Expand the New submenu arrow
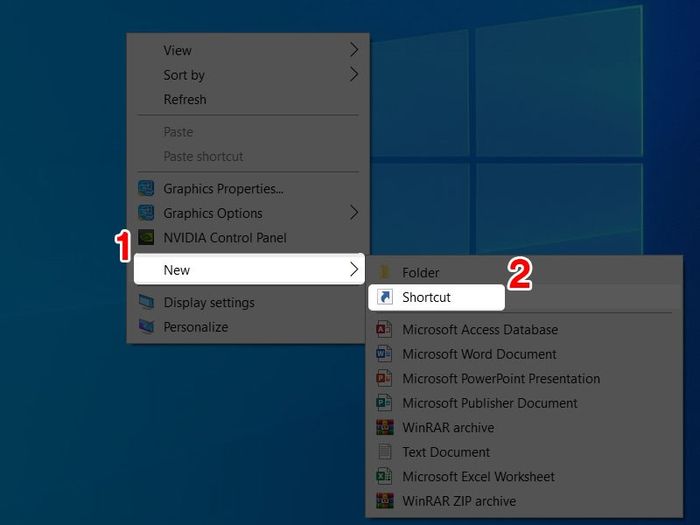The height and width of the screenshot is (525, 700). pyautogui.click(x=354, y=269)
